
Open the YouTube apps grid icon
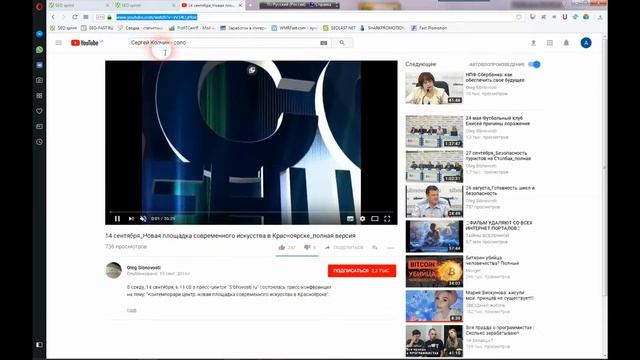(x=550, y=43)
